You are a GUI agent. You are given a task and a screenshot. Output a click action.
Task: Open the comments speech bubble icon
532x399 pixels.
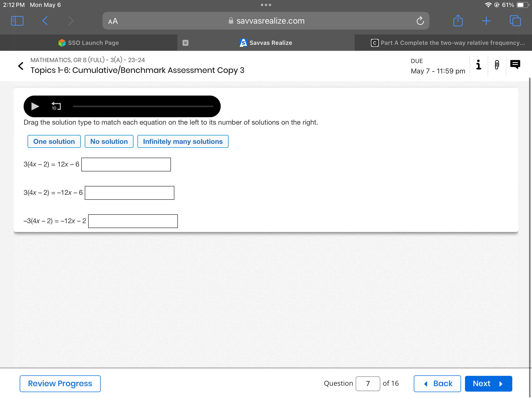tap(515, 65)
